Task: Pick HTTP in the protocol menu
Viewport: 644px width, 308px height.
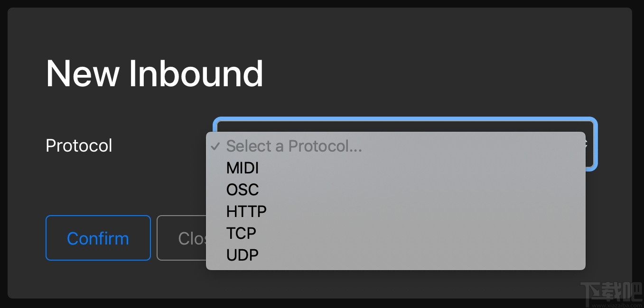Action: [246, 211]
